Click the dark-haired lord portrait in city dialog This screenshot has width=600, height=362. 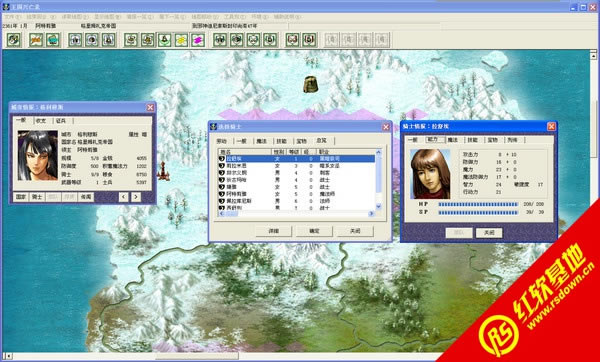[38, 155]
